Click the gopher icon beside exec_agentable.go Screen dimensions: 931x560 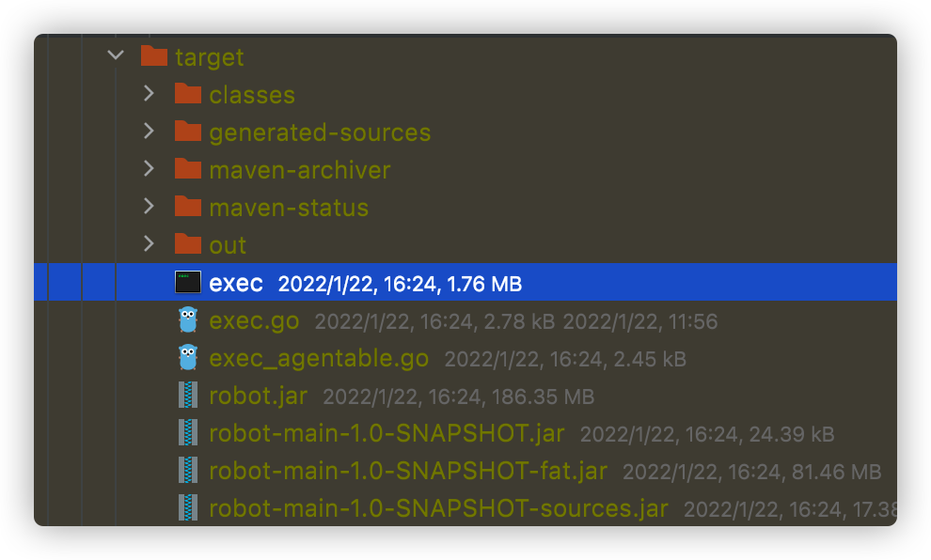click(188, 357)
